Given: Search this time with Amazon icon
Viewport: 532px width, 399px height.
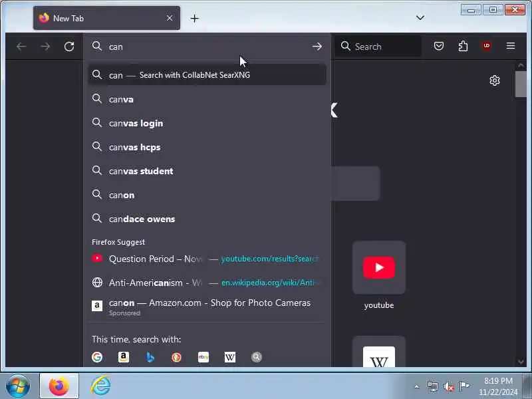Looking at the screenshot, I should point(124,357).
